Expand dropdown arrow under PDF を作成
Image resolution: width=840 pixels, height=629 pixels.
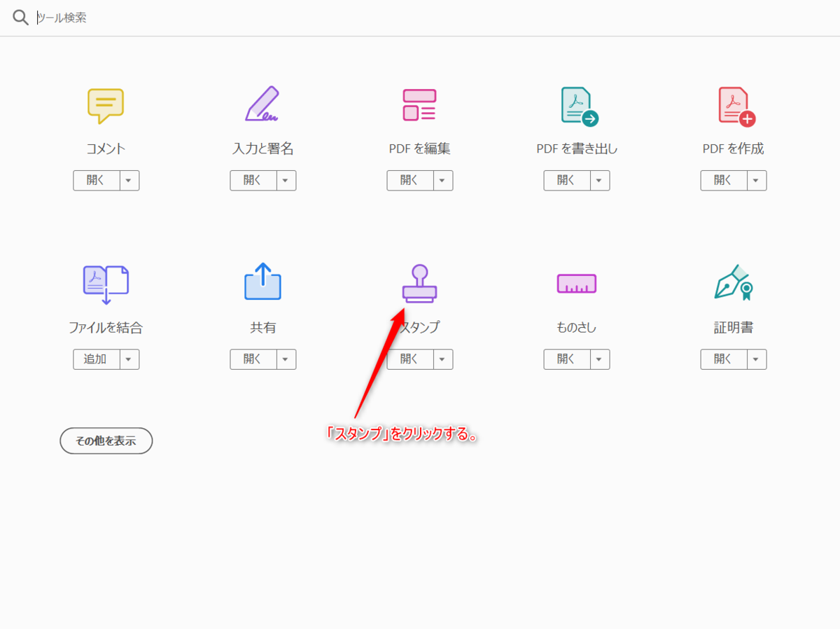coord(757,180)
